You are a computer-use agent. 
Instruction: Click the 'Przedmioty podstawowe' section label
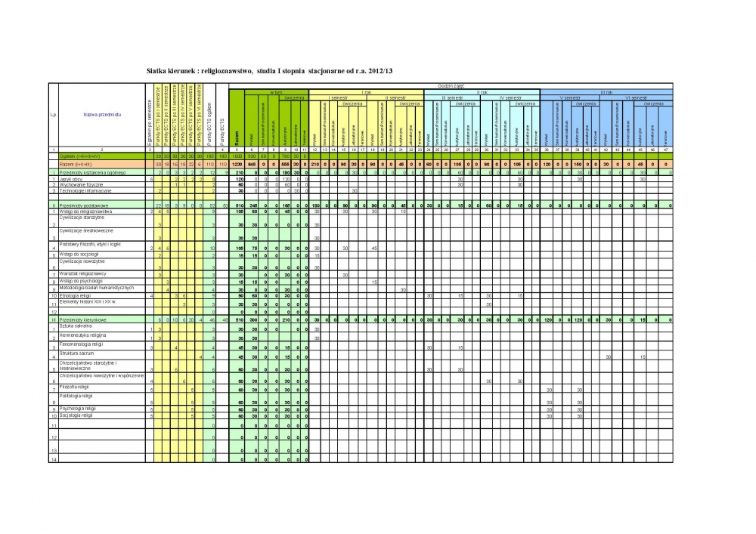click(84, 205)
